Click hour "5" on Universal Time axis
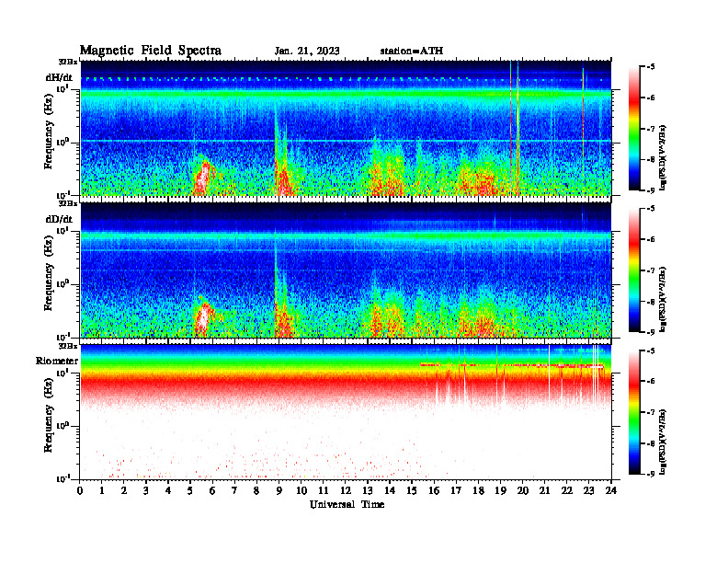This screenshot has width=728, height=563. tap(190, 490)
